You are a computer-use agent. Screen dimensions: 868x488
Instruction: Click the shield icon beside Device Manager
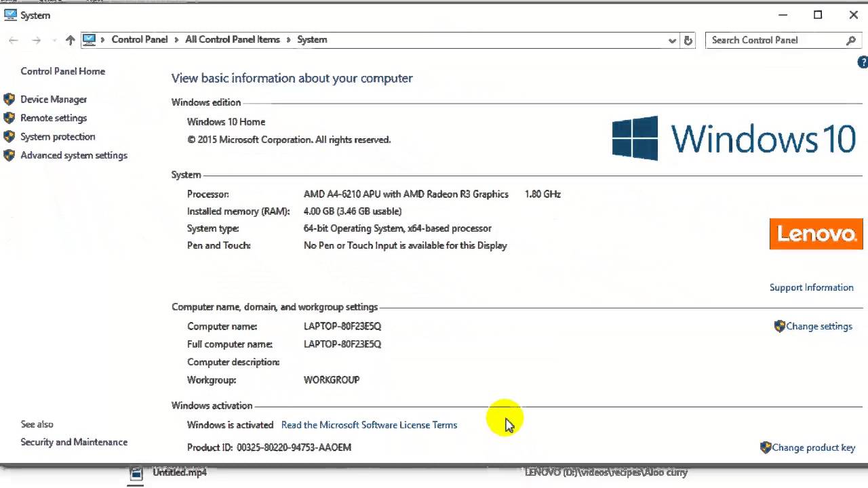(x=9, y=99)
